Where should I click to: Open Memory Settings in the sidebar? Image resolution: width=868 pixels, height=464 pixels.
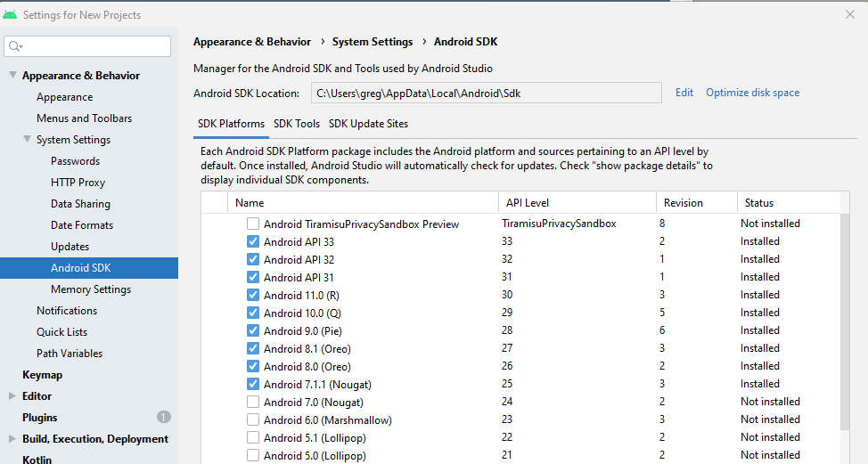click(x=90, y=289)
